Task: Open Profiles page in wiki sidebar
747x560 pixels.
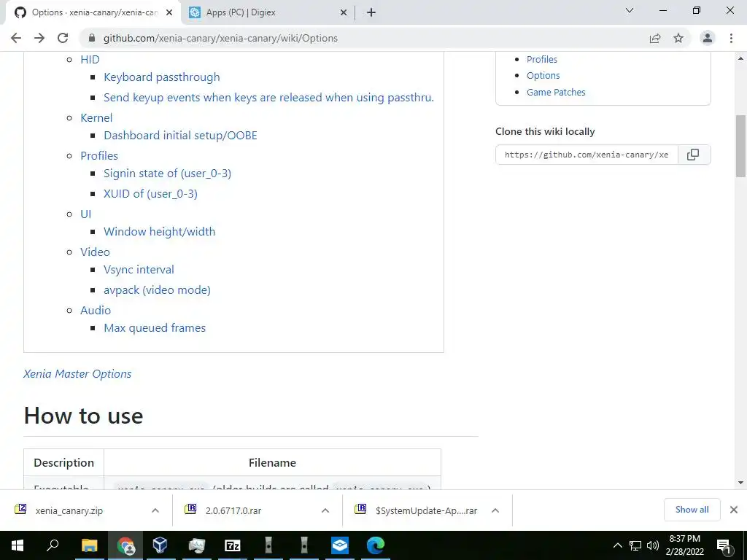Action: pyautogui.click(x=542, y=60)
